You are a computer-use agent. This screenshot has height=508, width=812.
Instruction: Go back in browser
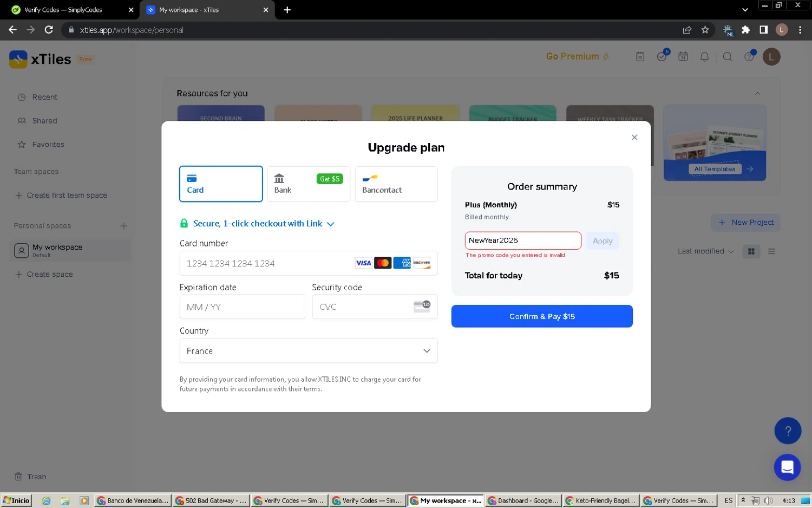coord(12,30)
